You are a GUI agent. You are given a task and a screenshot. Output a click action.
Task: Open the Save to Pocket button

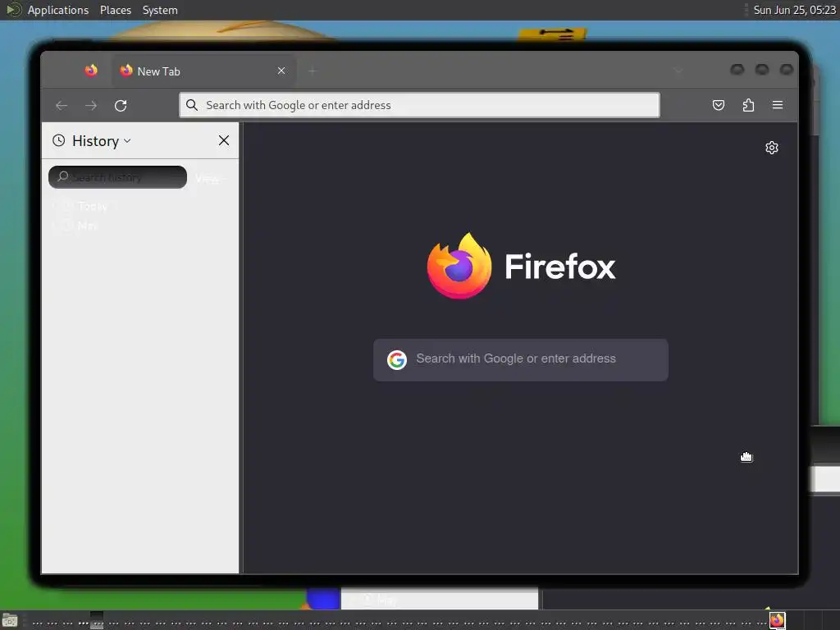(x=719, y=105)
